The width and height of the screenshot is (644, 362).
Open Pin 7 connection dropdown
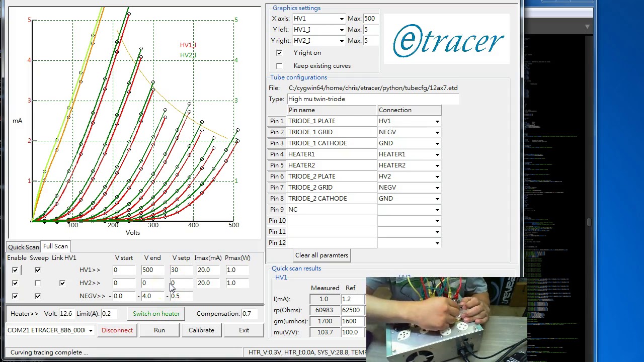coord(410,188)
